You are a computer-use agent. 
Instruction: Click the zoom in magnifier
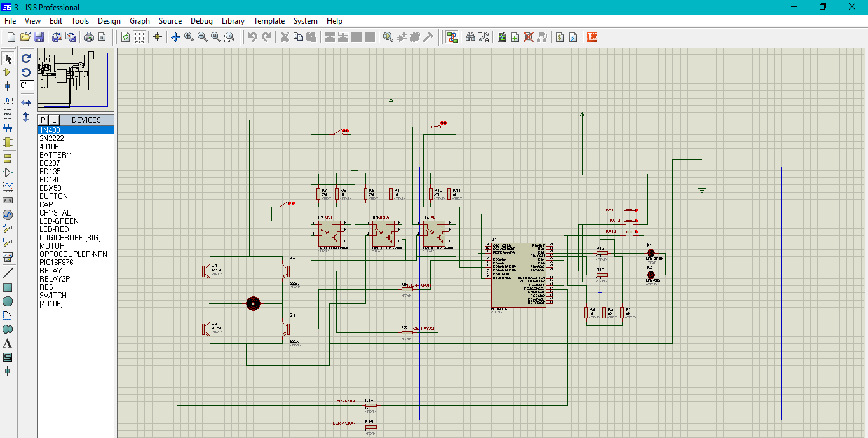(x=189, y=37)
